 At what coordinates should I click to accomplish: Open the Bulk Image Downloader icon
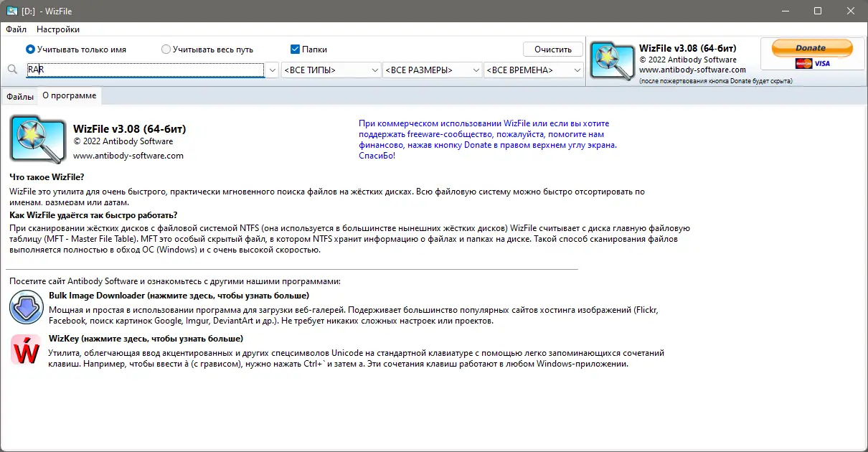27,308
